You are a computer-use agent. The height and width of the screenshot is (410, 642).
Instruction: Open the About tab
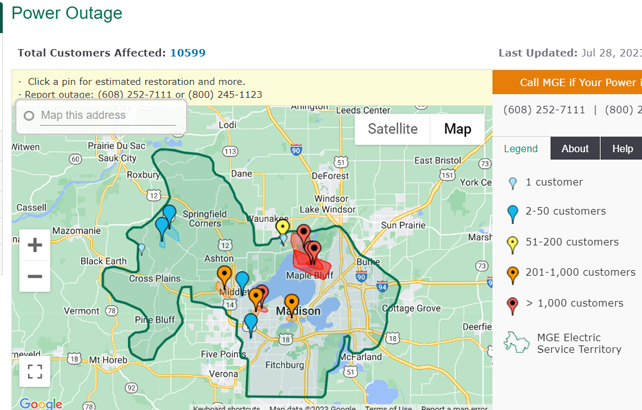point(575,149)
